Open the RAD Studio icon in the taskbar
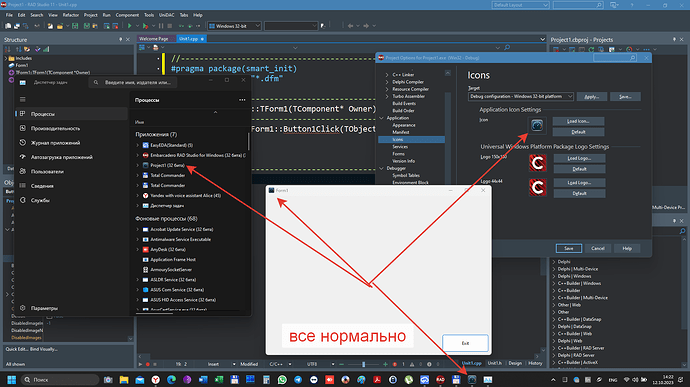Viewport: 690px width, 387px height. (440, 380)
